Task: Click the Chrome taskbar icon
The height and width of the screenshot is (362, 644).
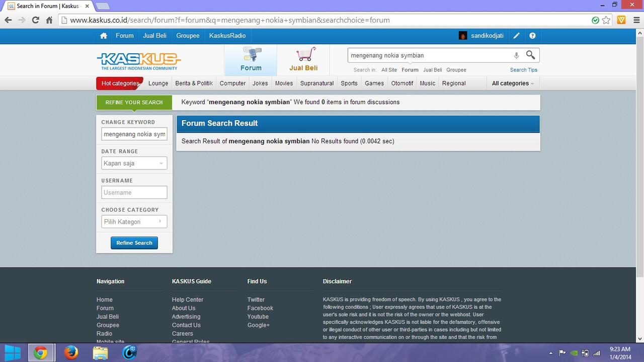Action: [41, 353]
